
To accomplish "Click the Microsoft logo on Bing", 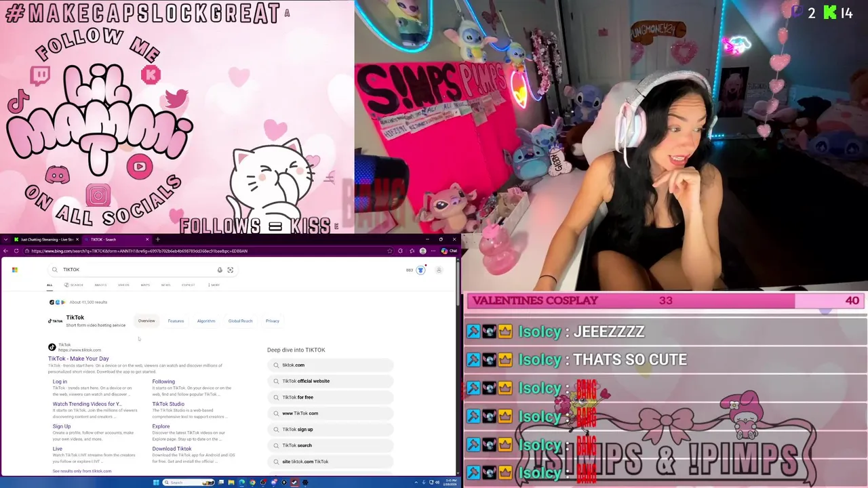I will [14, 270].
